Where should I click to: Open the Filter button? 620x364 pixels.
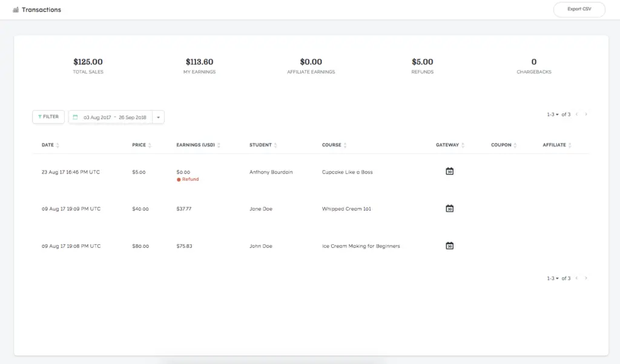[48, 117]
